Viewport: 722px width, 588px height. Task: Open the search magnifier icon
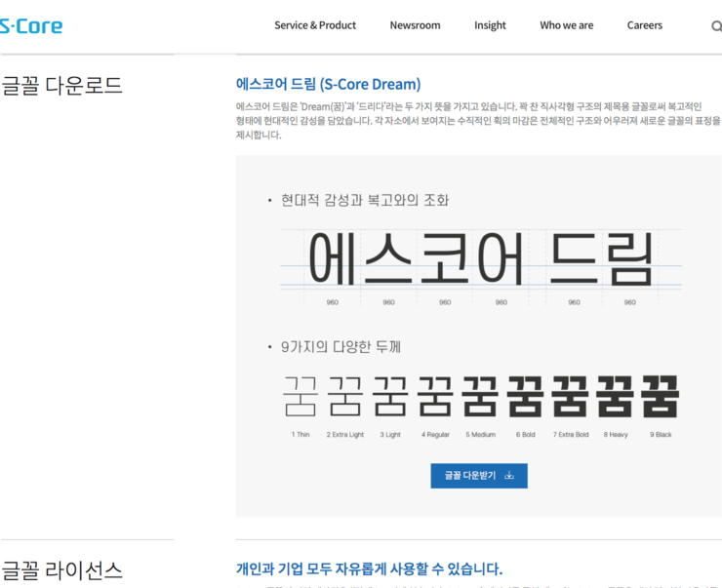tap(716, 26)
